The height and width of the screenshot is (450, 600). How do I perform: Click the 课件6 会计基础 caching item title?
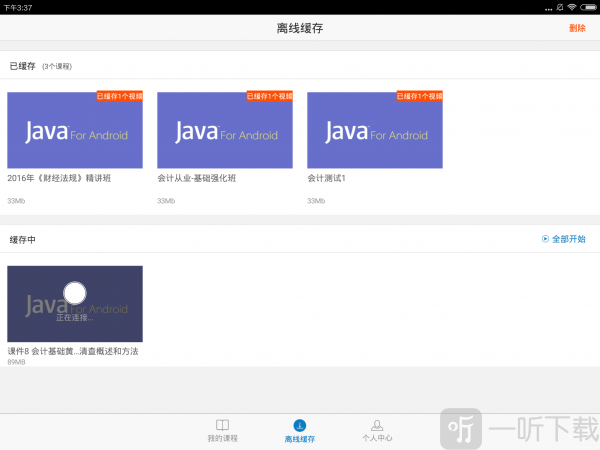73,352
